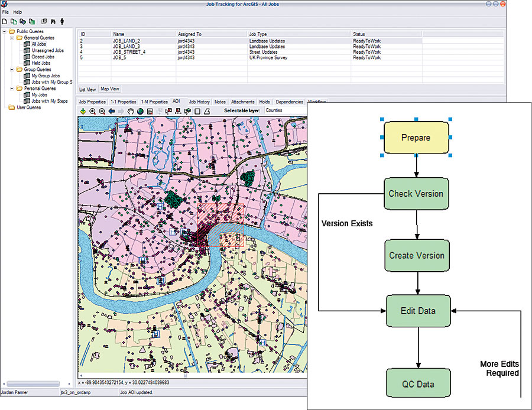
Task: Click the duplicate job icon in main toolbar
Action: pyautogui.click(x=14, y=21)
